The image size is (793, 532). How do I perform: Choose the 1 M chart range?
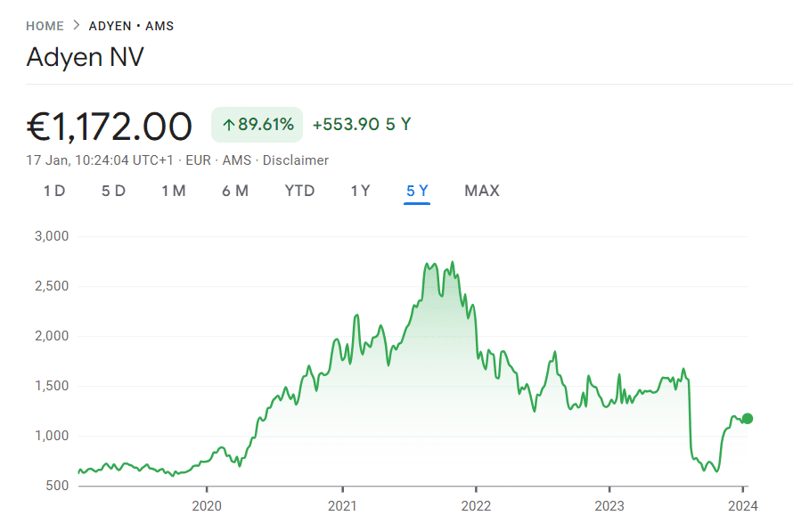(174, 191)
